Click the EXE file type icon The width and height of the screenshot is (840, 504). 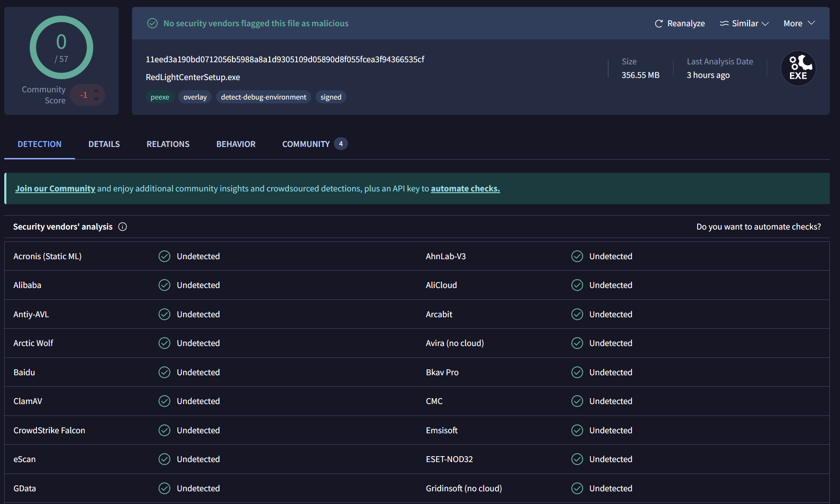point(798,68)
